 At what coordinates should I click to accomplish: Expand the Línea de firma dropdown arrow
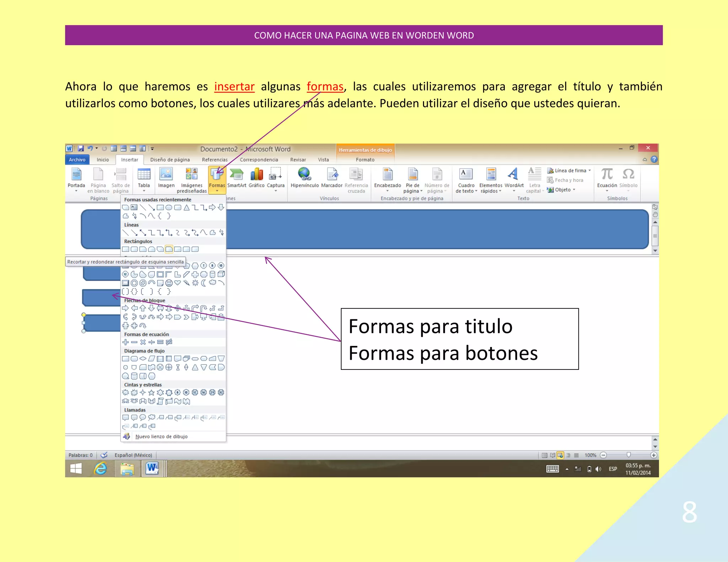(x=590, y=171)
